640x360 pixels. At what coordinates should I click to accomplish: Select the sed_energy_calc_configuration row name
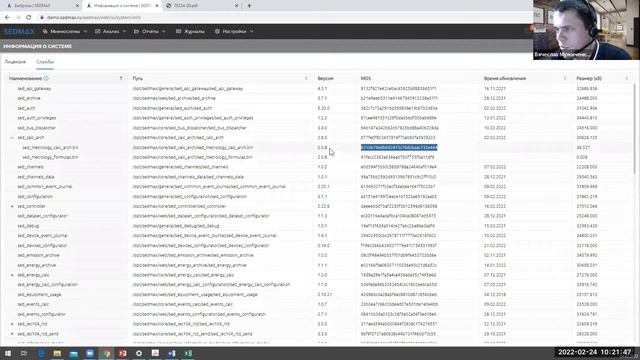[47, 284]
